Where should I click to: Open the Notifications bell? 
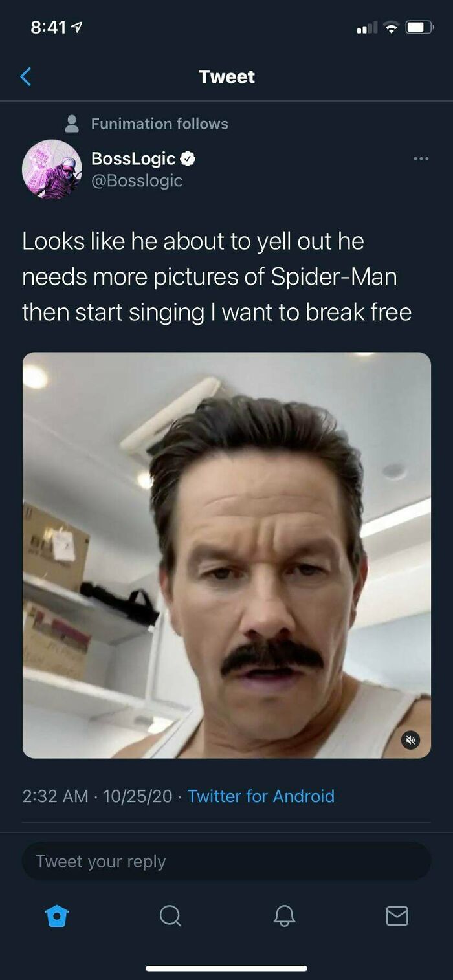[283, 916]
